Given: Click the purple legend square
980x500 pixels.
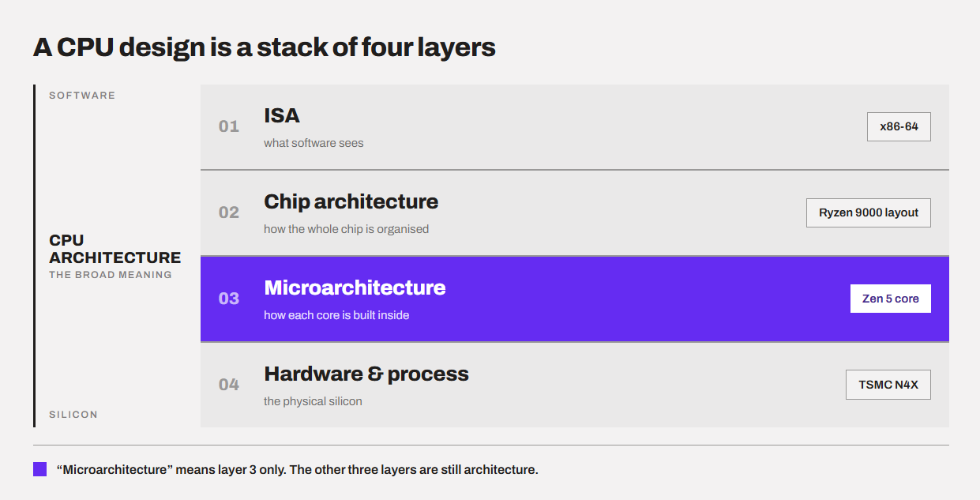Looking at the screenshot, I should (x=39, y=469).
